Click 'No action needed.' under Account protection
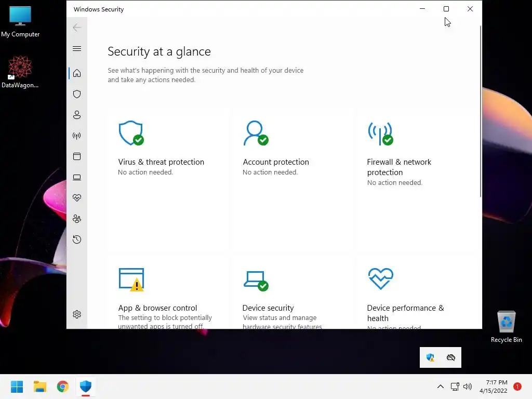Screen dimensions: 532x399 [270, 172]
